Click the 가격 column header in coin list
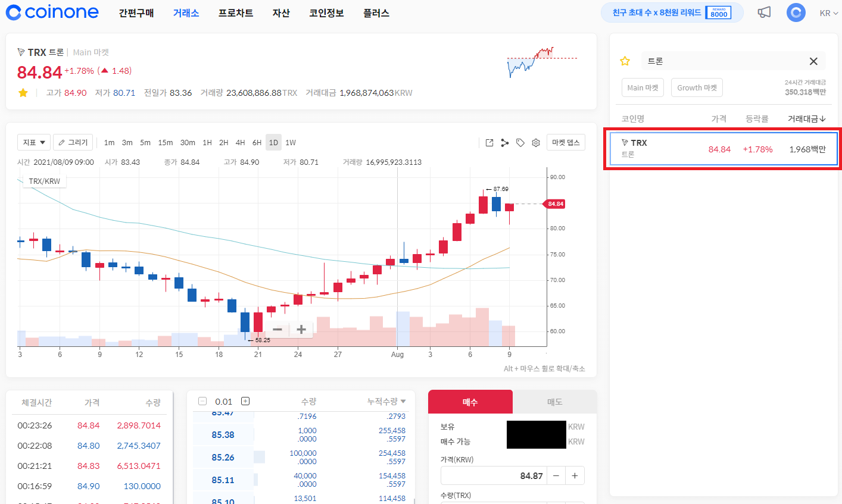 [719, 118]
